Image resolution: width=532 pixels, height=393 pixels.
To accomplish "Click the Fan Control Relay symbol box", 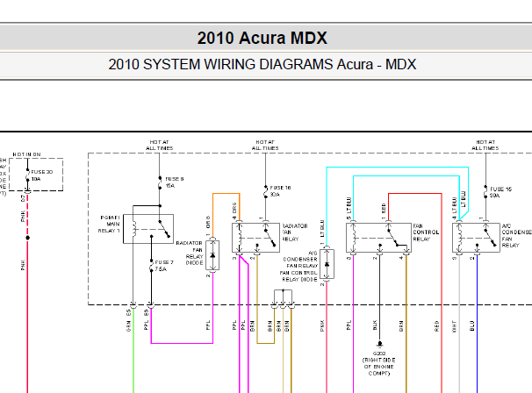I will [x=378, y=238].
